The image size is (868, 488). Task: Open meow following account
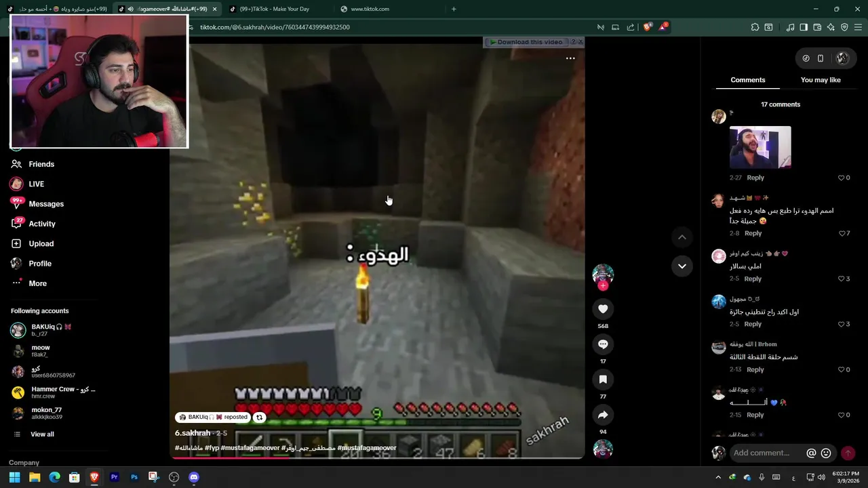(40, 350)
